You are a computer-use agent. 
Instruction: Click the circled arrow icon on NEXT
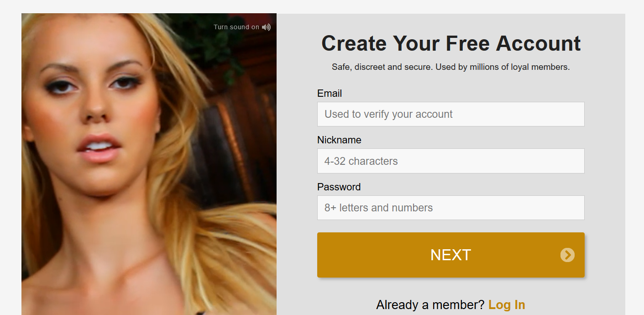pyautogui.click(x=567, y=255)
